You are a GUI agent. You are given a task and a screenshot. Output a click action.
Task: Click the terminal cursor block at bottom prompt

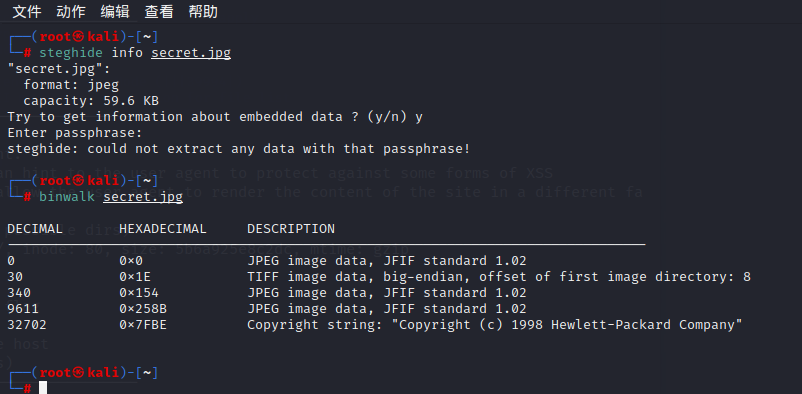point(43,388)
